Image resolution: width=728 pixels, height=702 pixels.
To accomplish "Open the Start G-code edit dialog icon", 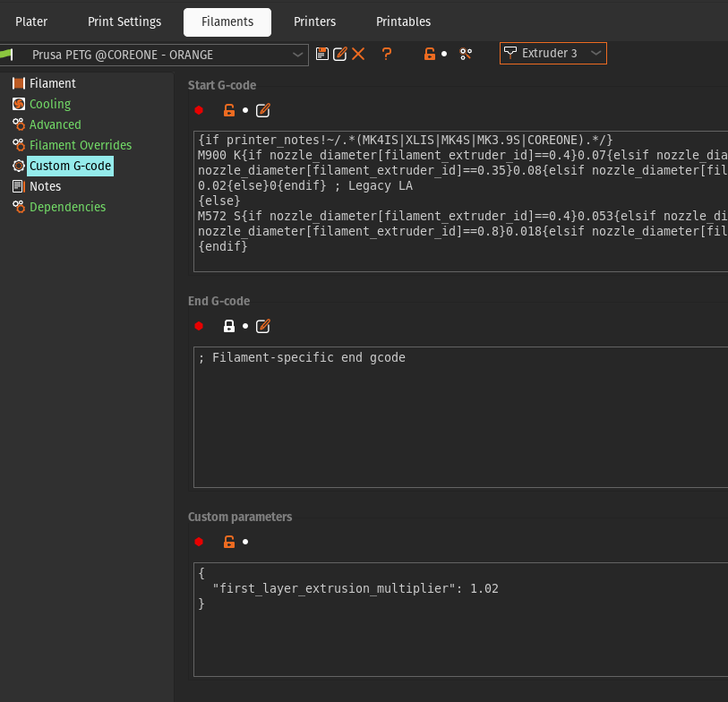I will point(263,110).
